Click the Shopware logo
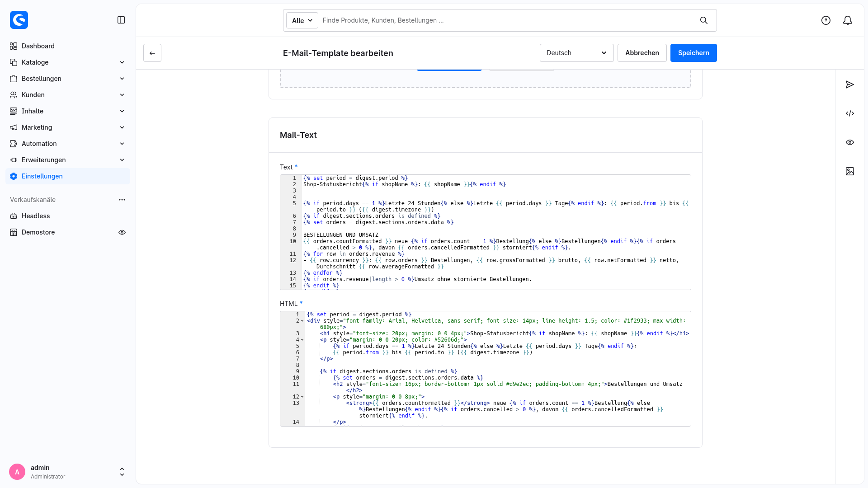 [x=19, y=20]
